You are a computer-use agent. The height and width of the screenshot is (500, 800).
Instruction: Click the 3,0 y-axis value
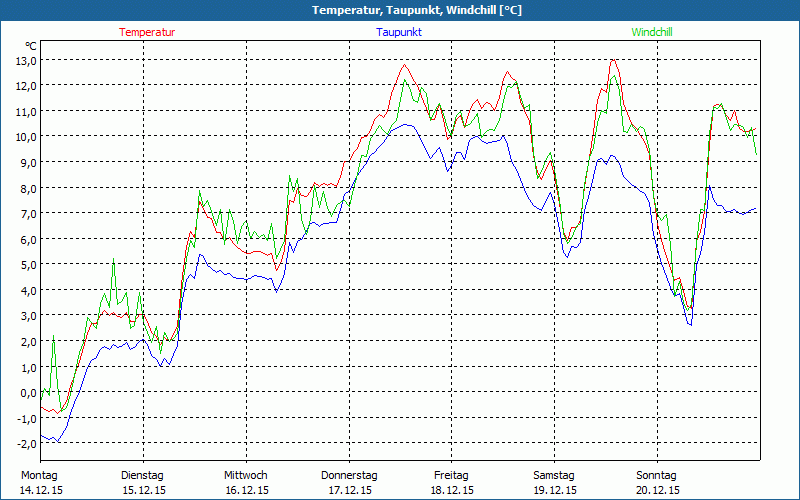tap(28, 316)
